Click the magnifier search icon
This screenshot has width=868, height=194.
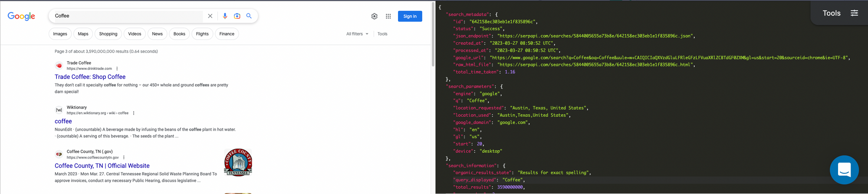249,16
